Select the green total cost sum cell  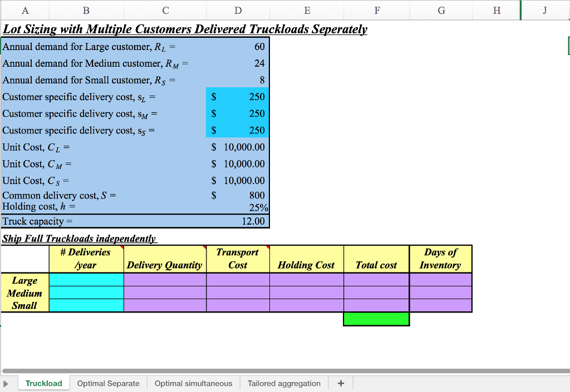[x=376, y=319]
